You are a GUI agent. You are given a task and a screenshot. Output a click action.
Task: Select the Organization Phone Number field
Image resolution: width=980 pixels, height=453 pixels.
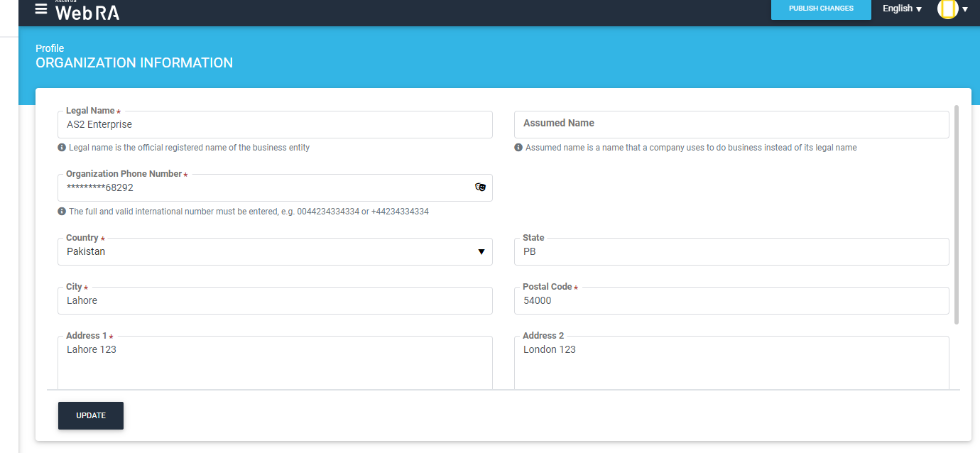point(263,188)
